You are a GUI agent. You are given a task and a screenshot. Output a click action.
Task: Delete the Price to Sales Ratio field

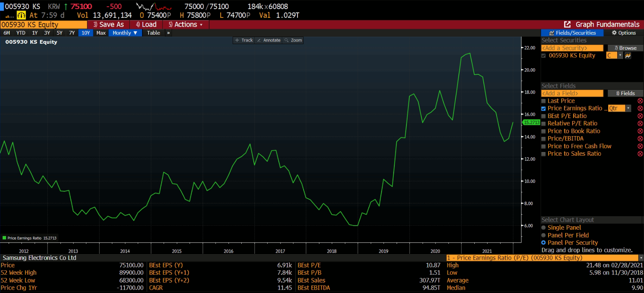640,154
